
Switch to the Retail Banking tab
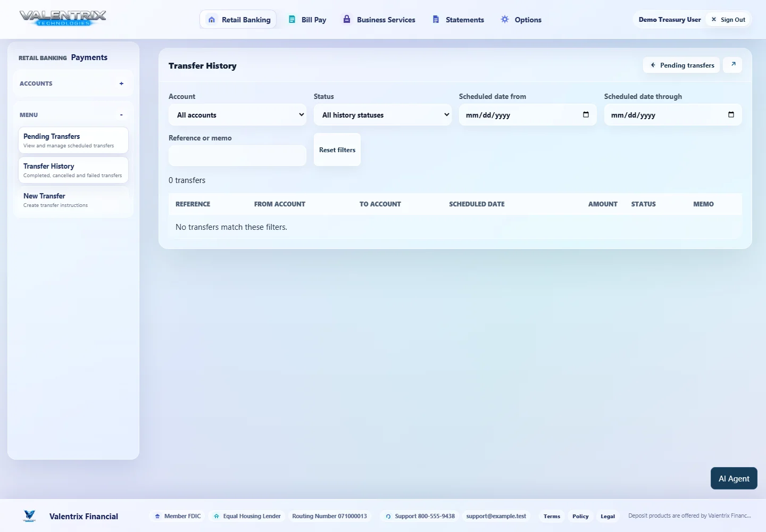click(238, 20)
